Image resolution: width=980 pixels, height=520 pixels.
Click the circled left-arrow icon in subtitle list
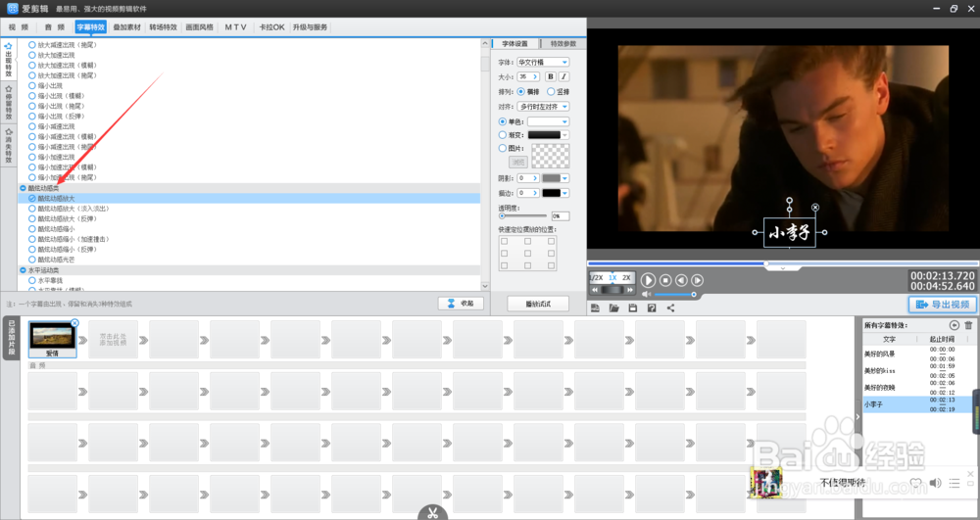point(954,325)
